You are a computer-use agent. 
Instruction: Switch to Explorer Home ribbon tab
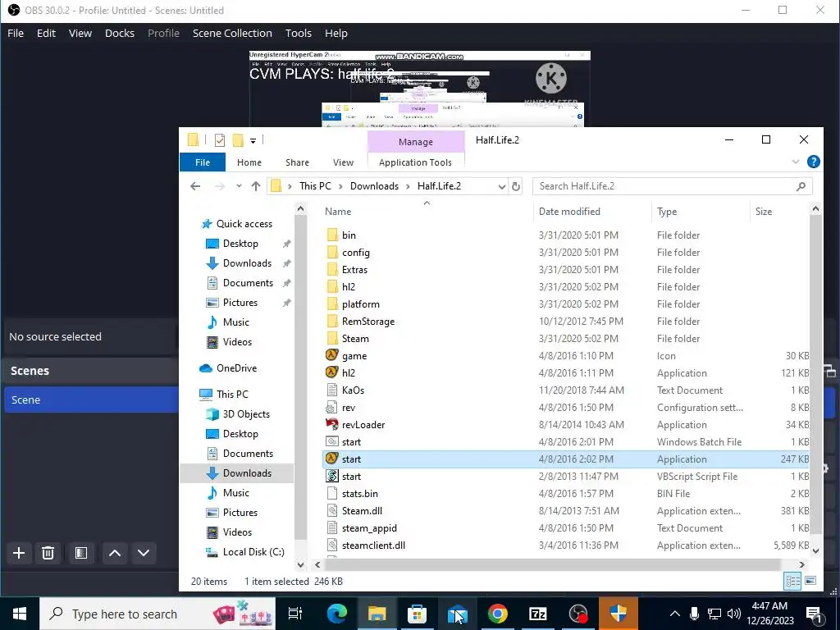(249, 162)
